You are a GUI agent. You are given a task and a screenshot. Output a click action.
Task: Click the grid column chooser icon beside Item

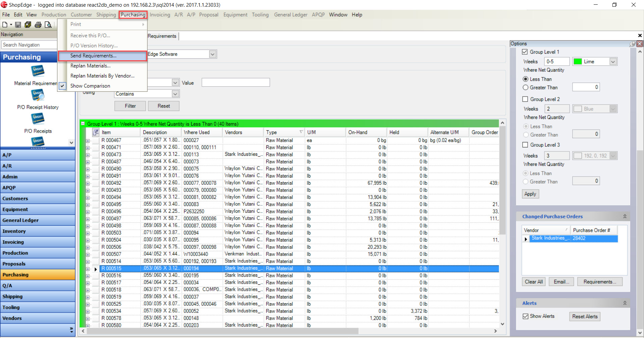96,132
